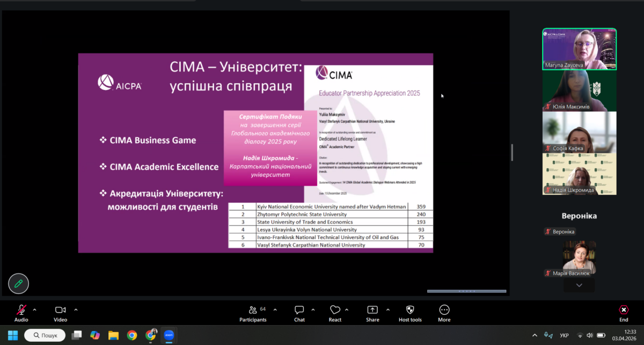
Task: Click the green annotation pencil icon
Action: tap(18, 283)
